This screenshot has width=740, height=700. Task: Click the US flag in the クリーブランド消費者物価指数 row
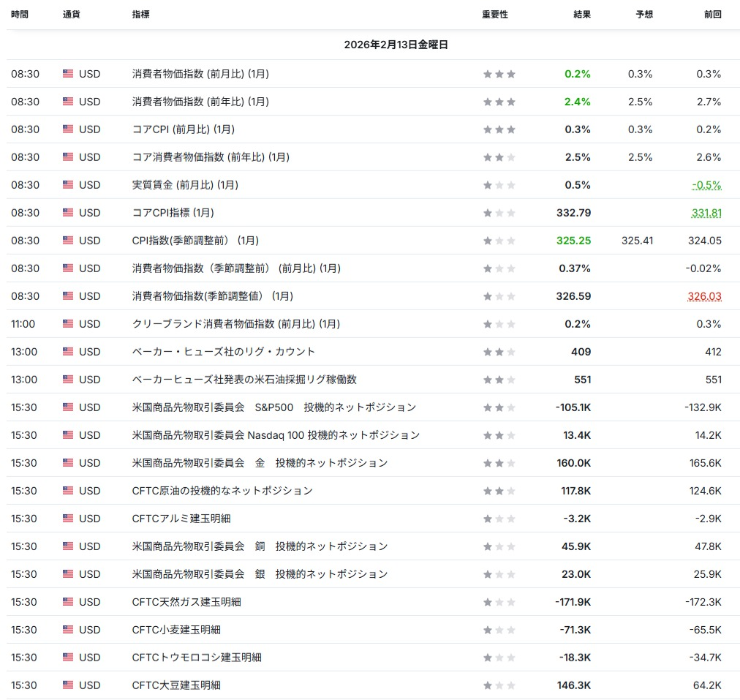click(x=68, y=324)
